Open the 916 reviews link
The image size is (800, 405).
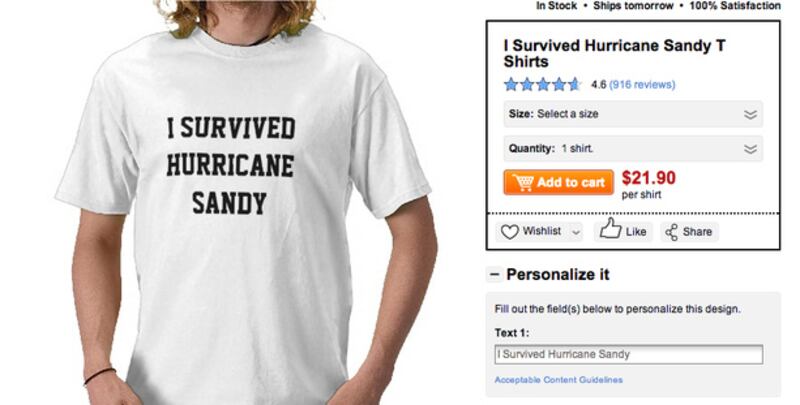pyautogui.click(x=642, y=85)
